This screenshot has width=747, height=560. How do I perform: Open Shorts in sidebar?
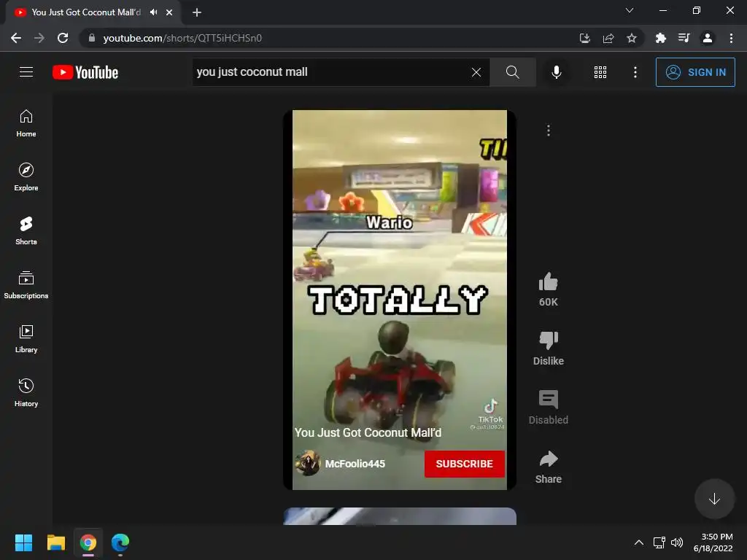coord(26,231)
